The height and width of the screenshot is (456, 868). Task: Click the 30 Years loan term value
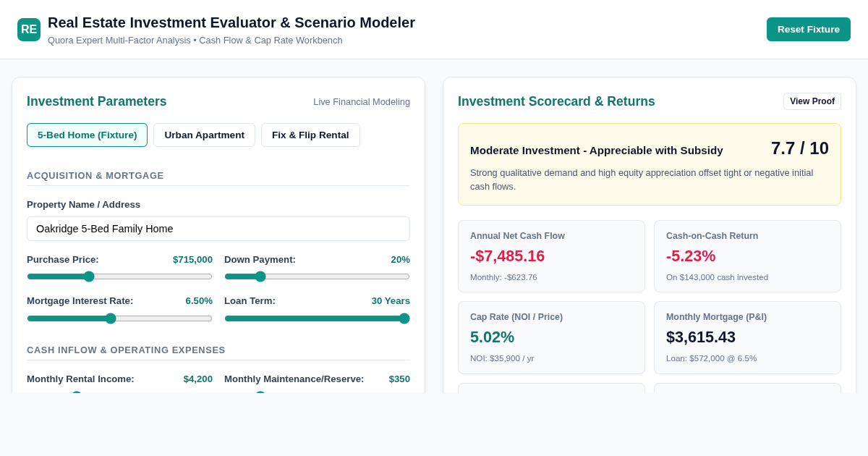tap(391, 301)
